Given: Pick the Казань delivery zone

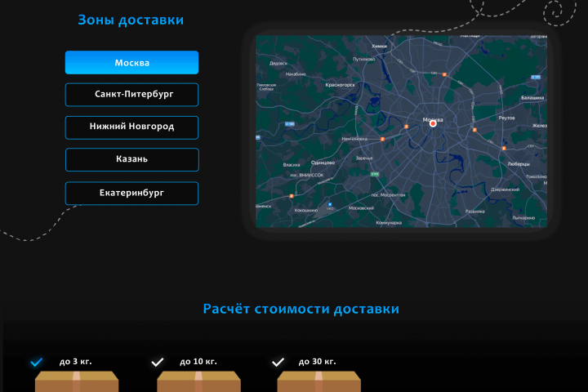Looking at the screenshot, I should coord(132,160).
